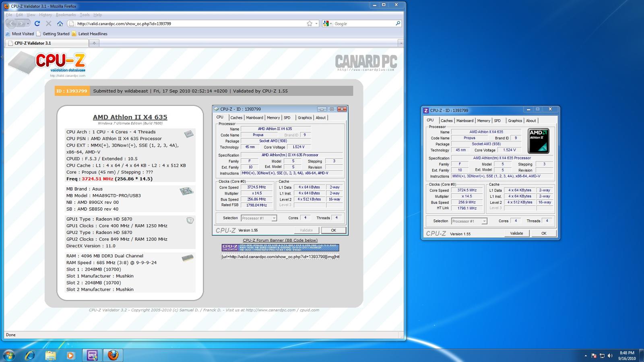Open the list all tabs dropdown
Viewport: 644px width, 362px height.
click(401, 43)
